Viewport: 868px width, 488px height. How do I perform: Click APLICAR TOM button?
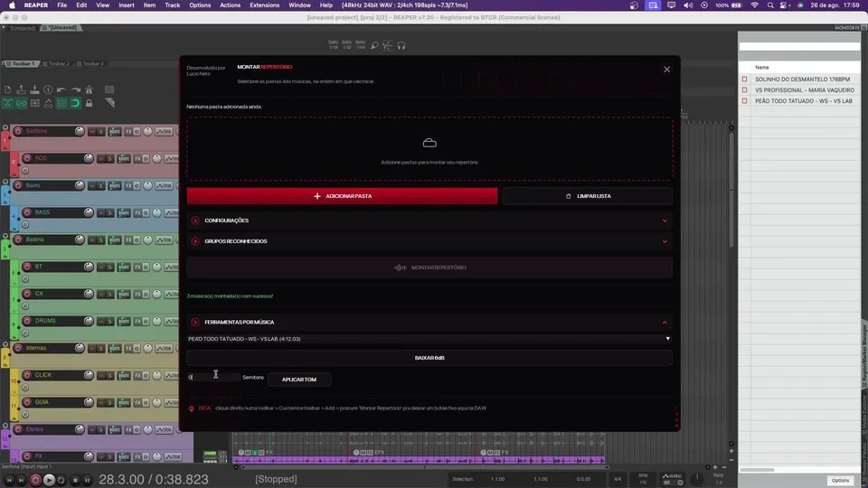[x=299, y=380]
